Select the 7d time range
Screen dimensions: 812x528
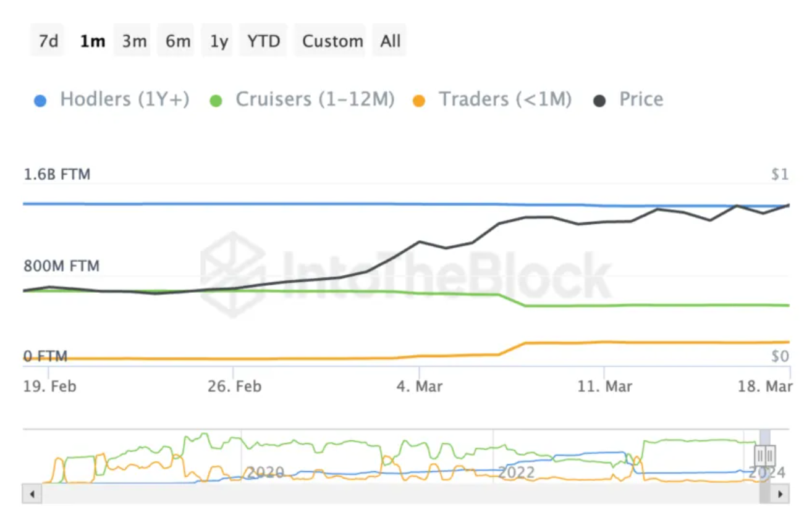pos(48,41)
